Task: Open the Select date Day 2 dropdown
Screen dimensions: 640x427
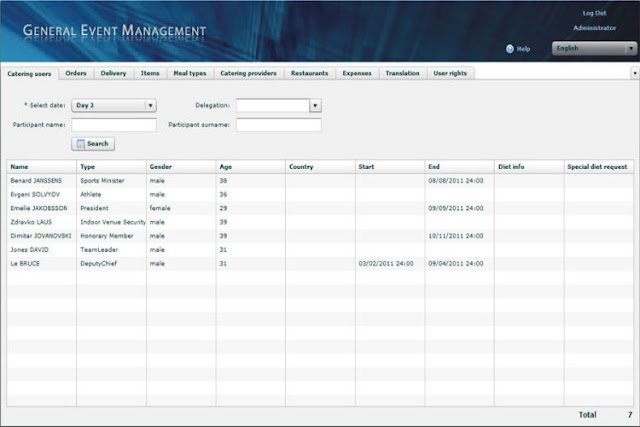Action: [114, 105]
